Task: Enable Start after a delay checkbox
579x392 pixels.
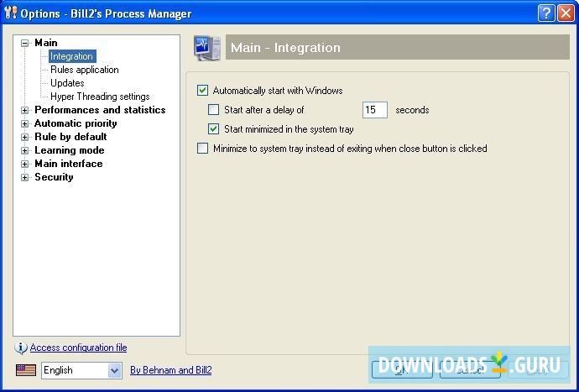Action: coord(213,110)
